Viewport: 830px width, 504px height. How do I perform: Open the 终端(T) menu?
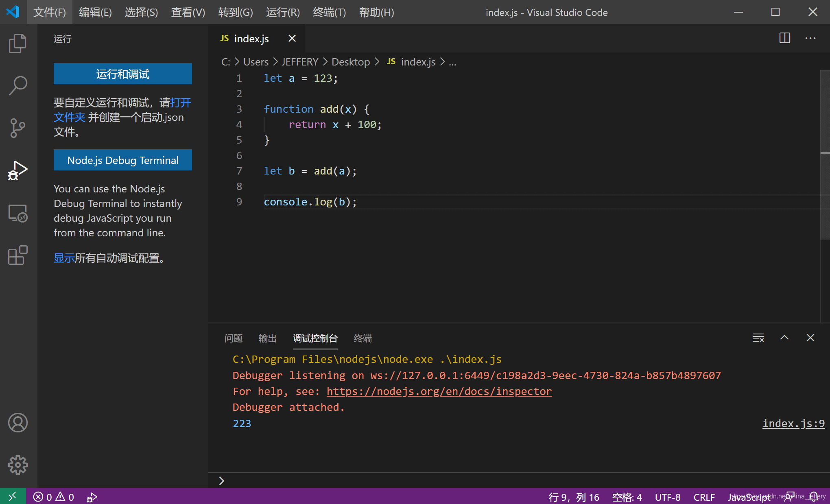pos(329,12)
